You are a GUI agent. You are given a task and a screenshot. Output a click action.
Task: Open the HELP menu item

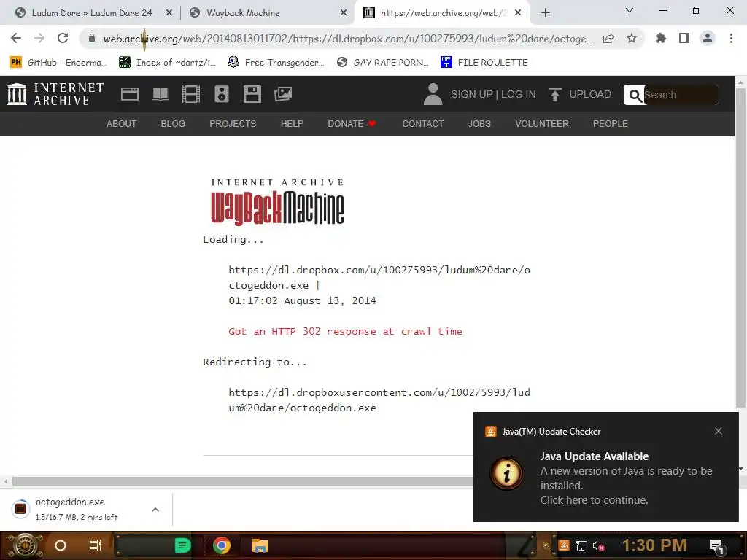pos(292,124)
